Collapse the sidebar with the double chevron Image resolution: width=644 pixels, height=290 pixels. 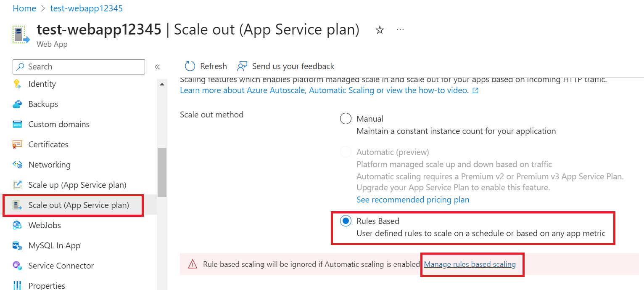157,67
